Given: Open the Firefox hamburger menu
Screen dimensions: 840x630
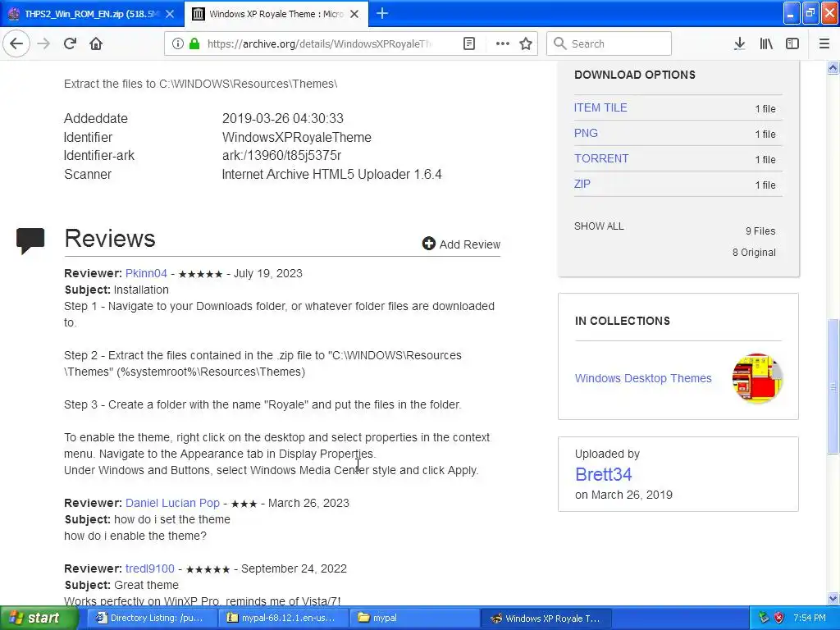Looking at the screenshot, I should (x=824, y=43).
